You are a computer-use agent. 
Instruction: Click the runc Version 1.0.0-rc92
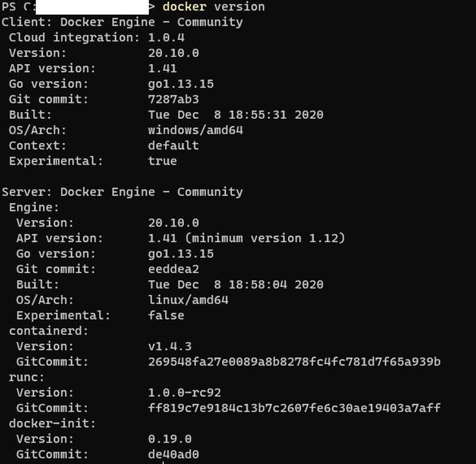tap(185, 393)
